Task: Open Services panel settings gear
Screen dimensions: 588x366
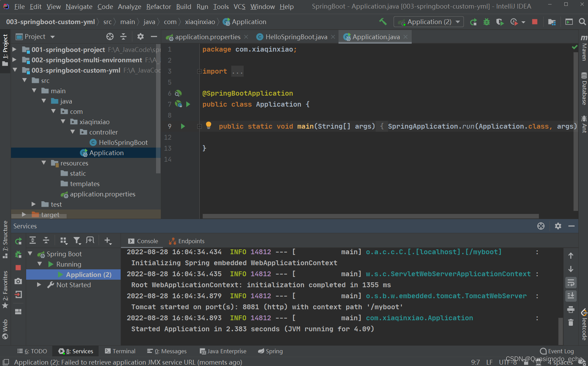Action: click(x=558, y=226)
